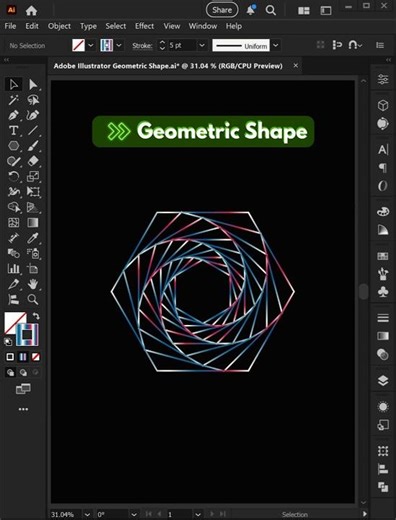Viewport: 396px width, 520px height.
Task: Select the Curvature tool
Action: [33, 115]
